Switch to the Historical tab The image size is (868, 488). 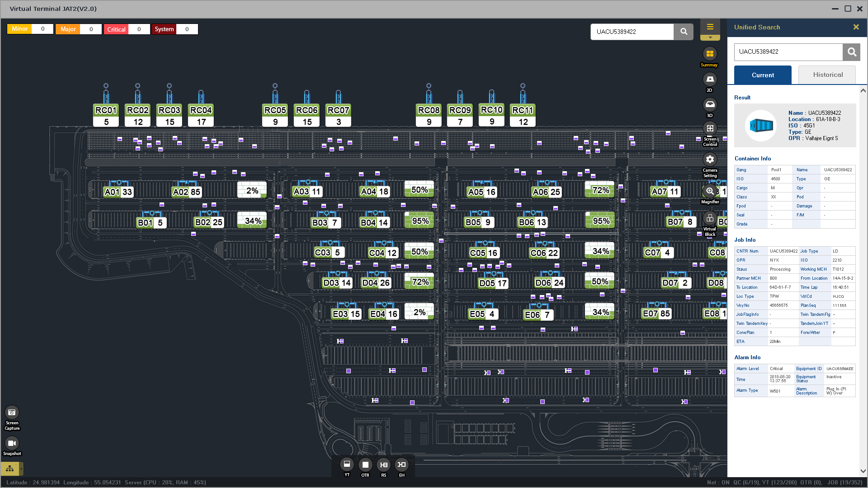[x=827, y=75]
